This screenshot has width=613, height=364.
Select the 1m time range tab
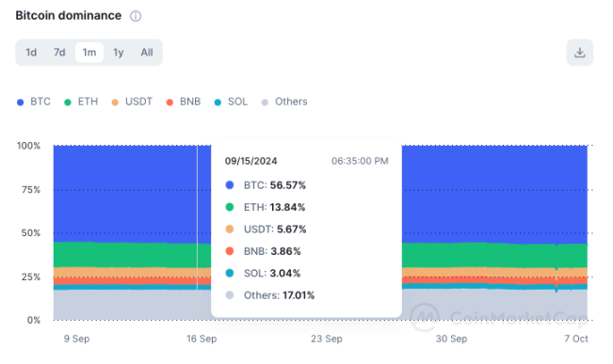coord(89,53)
